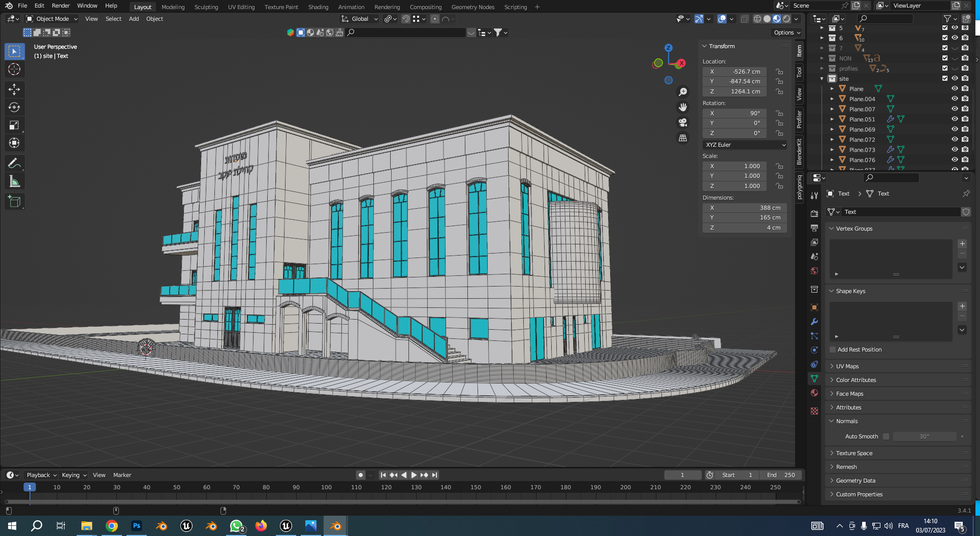Select the Move tool in the toolbar

click(14, 89)
